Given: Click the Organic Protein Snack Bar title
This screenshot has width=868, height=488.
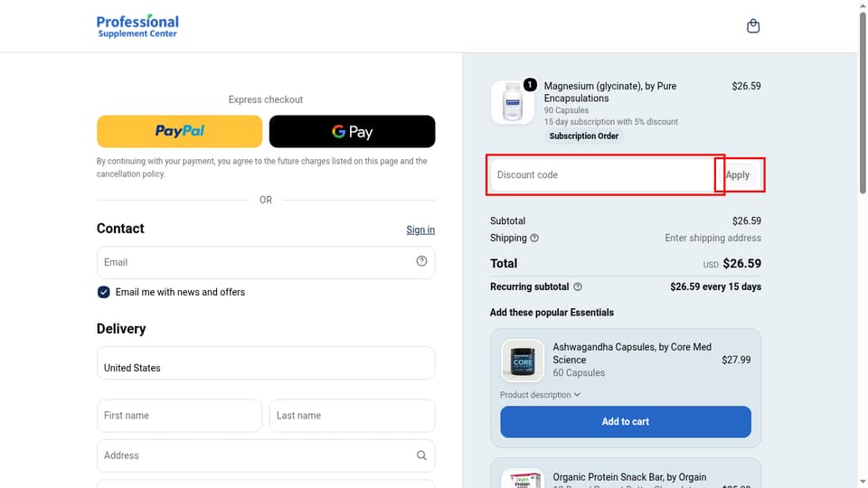Looking at the screenshot, I should (x=629, y=477).
